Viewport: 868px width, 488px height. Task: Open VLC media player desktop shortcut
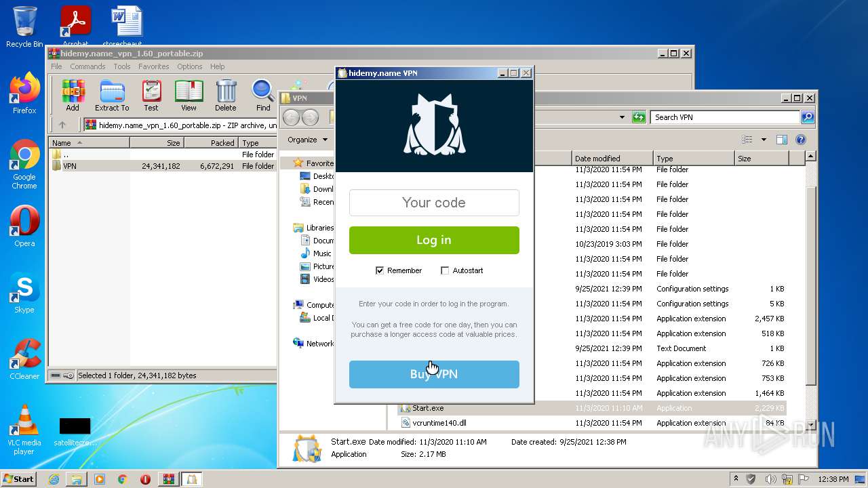(x=24, y=430)
